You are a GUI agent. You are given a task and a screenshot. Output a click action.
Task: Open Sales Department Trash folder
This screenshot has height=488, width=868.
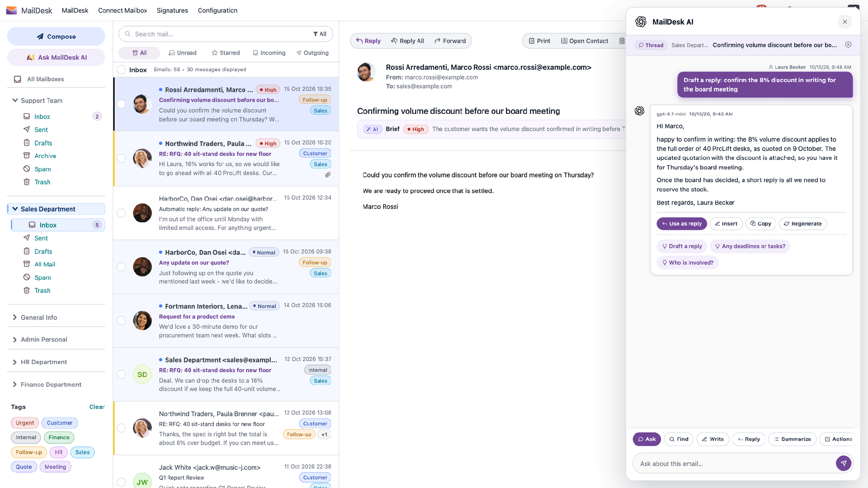42,291
